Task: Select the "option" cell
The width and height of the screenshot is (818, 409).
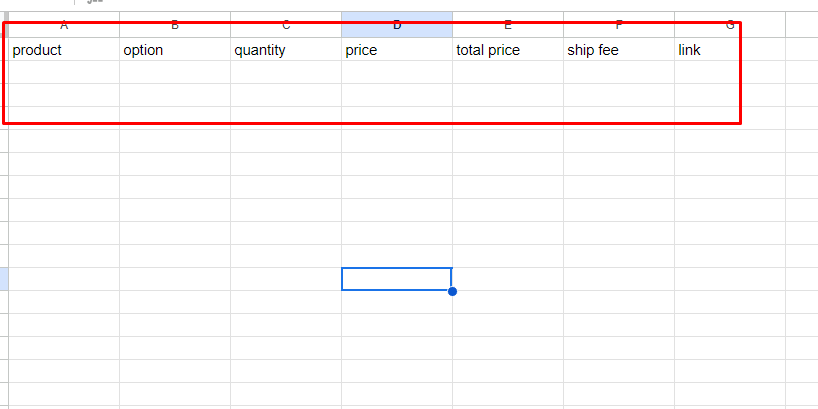Action: 175,50
